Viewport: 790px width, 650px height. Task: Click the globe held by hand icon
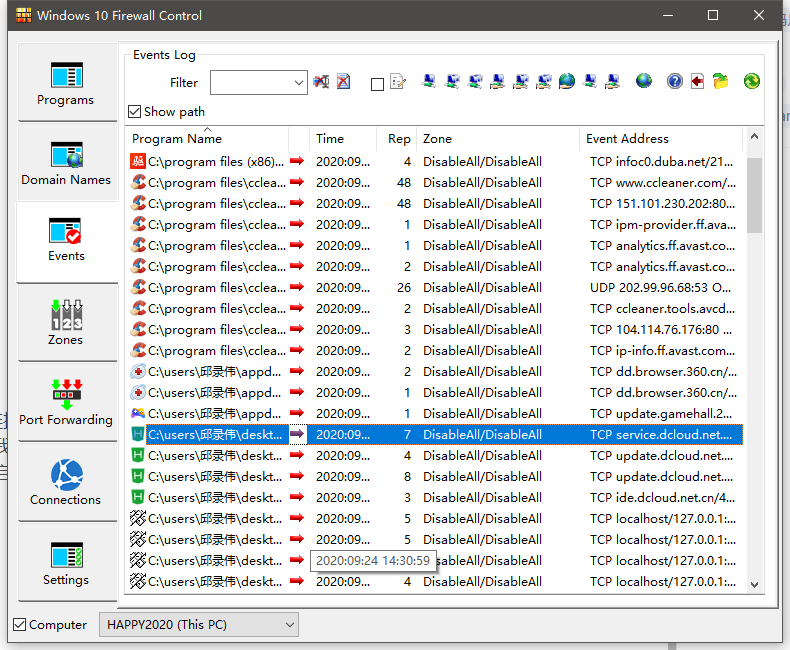(566, 81)
